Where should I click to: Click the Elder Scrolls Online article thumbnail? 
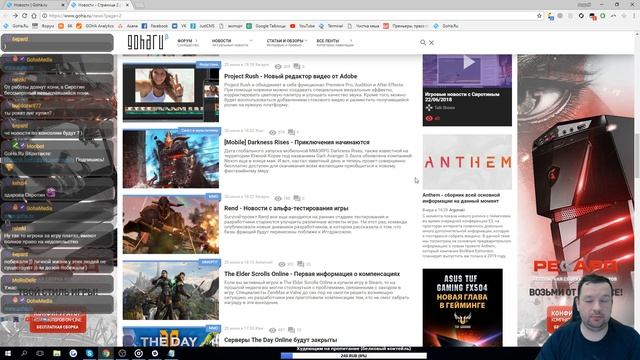[x=171, y=290]
